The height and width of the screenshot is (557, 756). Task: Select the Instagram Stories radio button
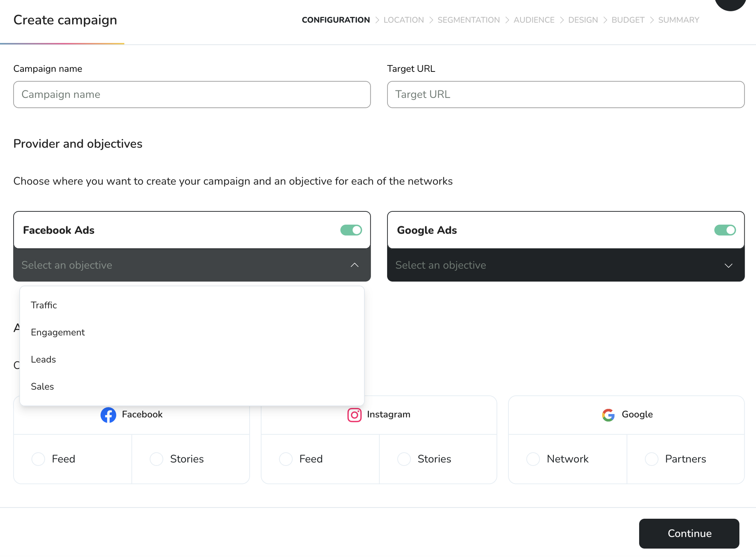point(404,459)
